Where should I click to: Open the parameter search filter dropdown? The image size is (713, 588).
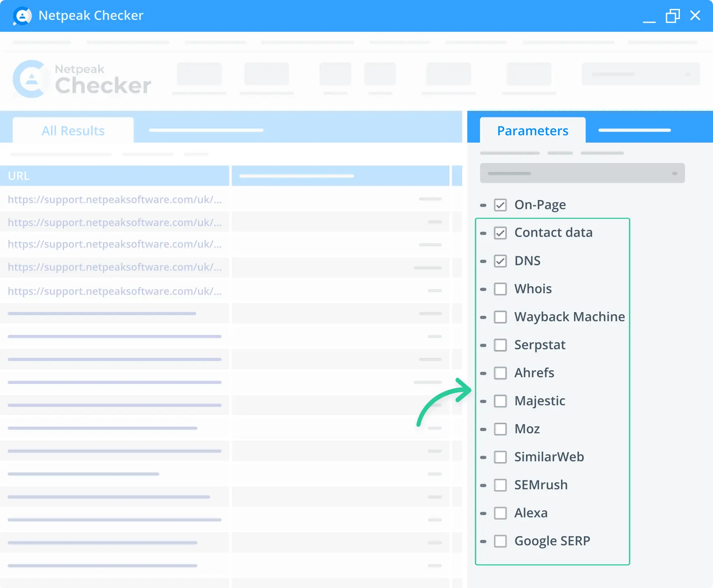(x=677, y=173)
